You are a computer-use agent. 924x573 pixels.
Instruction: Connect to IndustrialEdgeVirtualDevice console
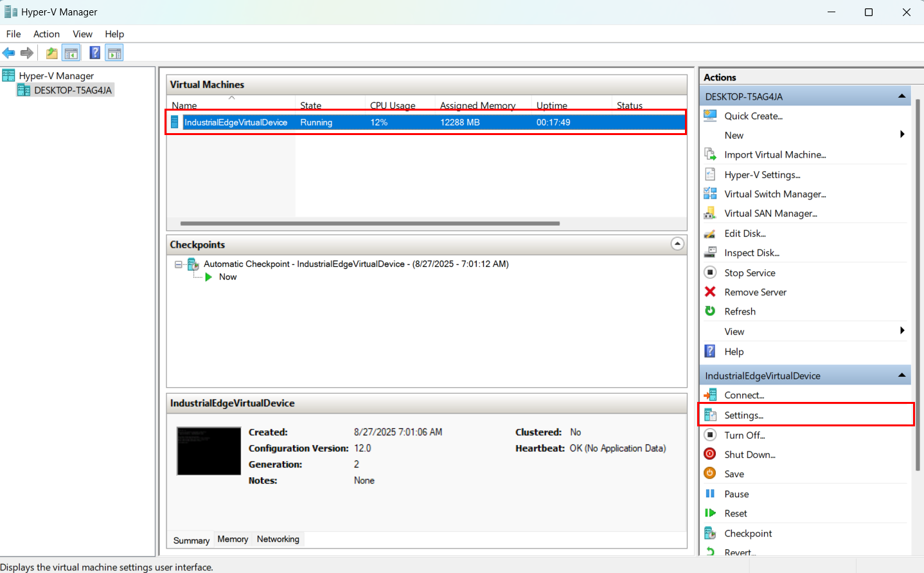(743, 395)
